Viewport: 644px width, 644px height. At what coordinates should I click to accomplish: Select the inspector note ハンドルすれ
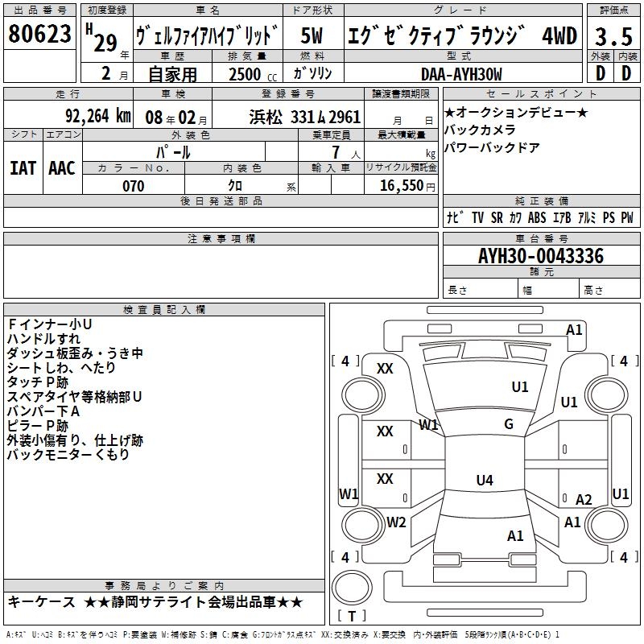[44, 339]
